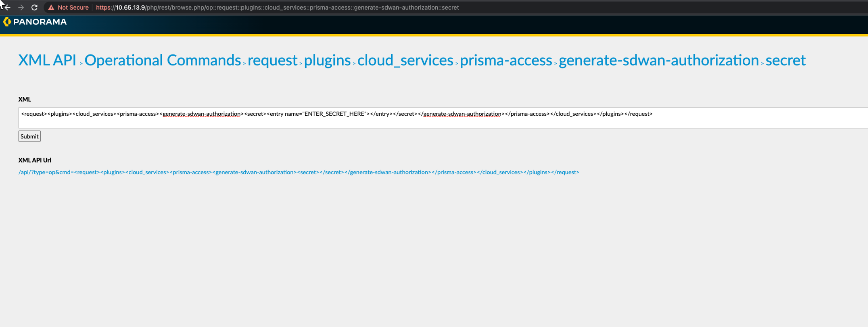Open the XML API breadcrumb link
Image resolution: width=868 pixels, height=327 pixels.
(47, 60)
